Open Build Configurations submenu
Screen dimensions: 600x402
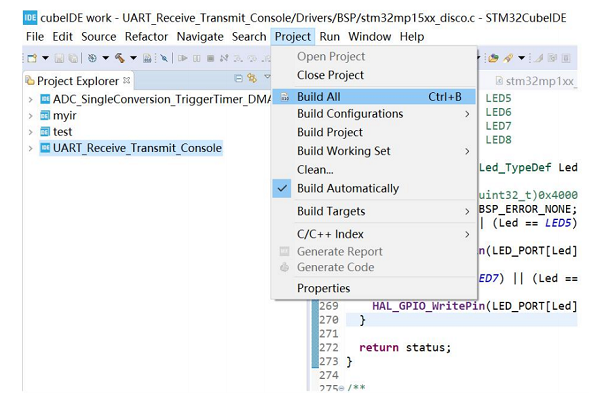point(374,114)
